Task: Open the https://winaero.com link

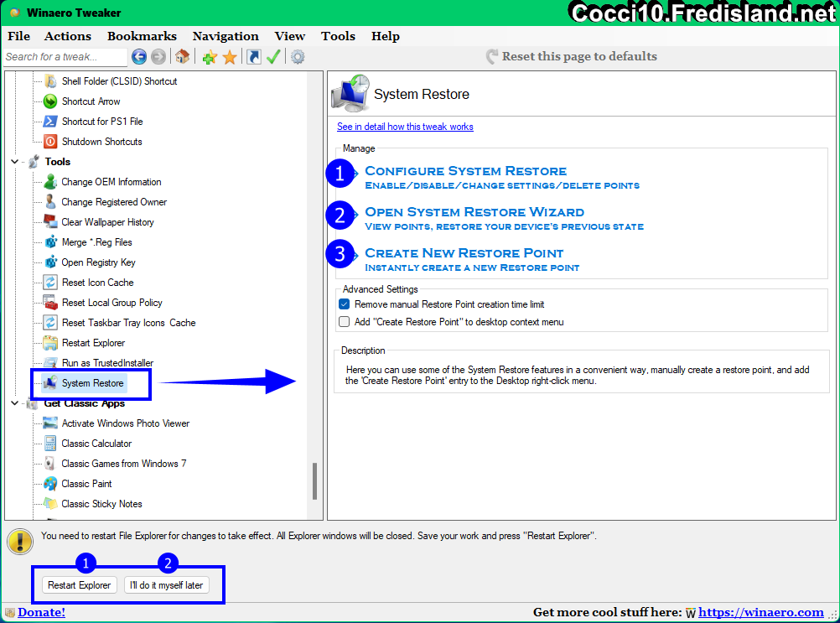Action: [x=760, y=612]
